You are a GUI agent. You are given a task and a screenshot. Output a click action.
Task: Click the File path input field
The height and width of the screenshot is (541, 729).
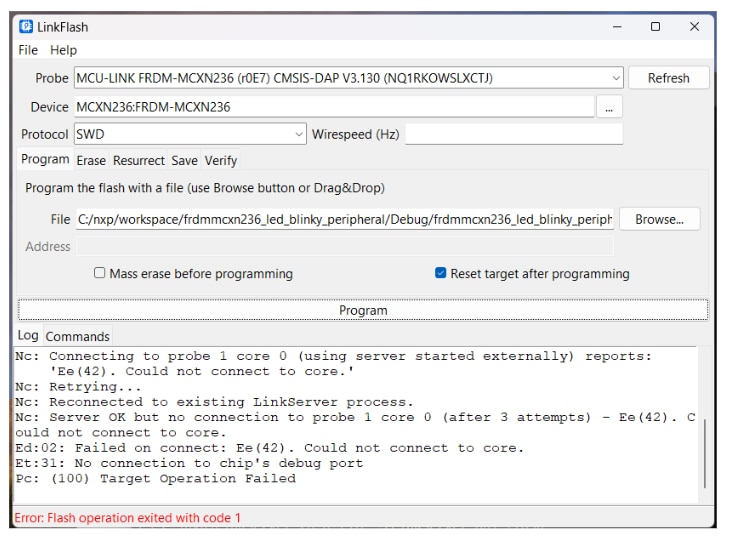[x=345, y=219]
